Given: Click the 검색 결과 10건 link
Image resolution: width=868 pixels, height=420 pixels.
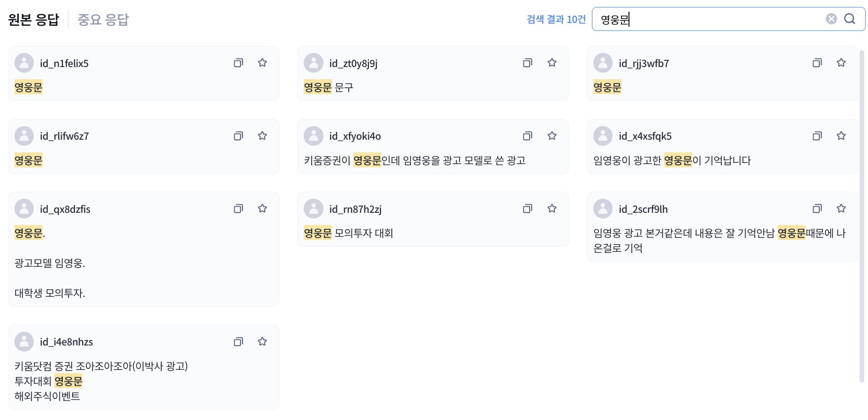Looking at the screenshot, I should pos(556,19).
